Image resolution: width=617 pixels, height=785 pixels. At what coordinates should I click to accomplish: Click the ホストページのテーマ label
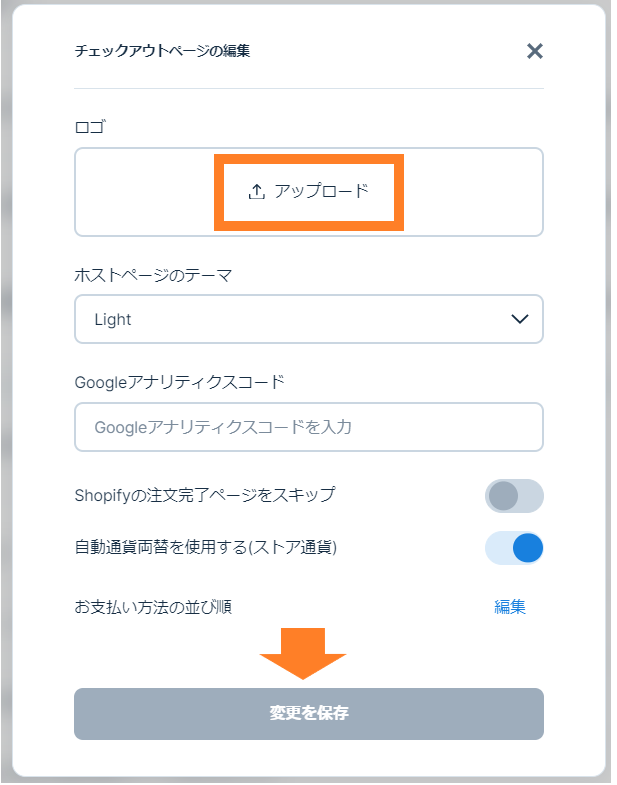[153, 274]
